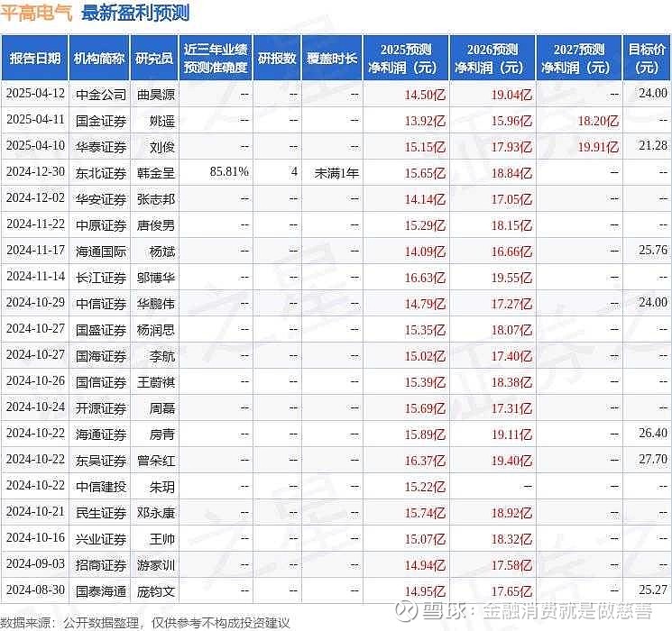
Task: Click the 研报数 column header
Action: (277, 59)
